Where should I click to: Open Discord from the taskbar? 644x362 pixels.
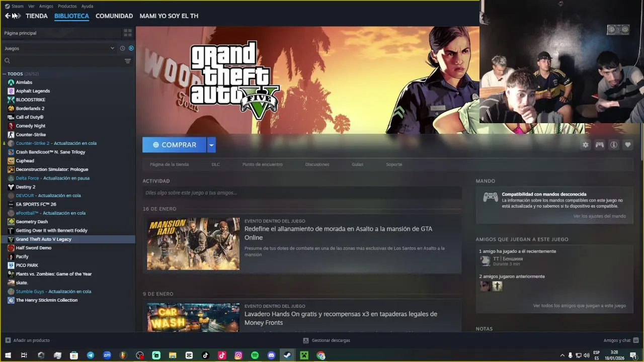click(271, 355)
